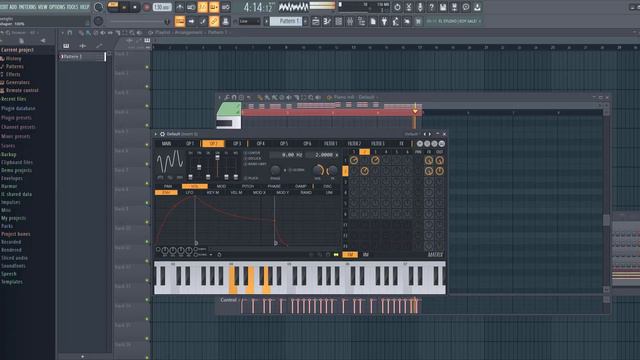Open the HELP menu
The image size is (640, 360).
[84, 7]
